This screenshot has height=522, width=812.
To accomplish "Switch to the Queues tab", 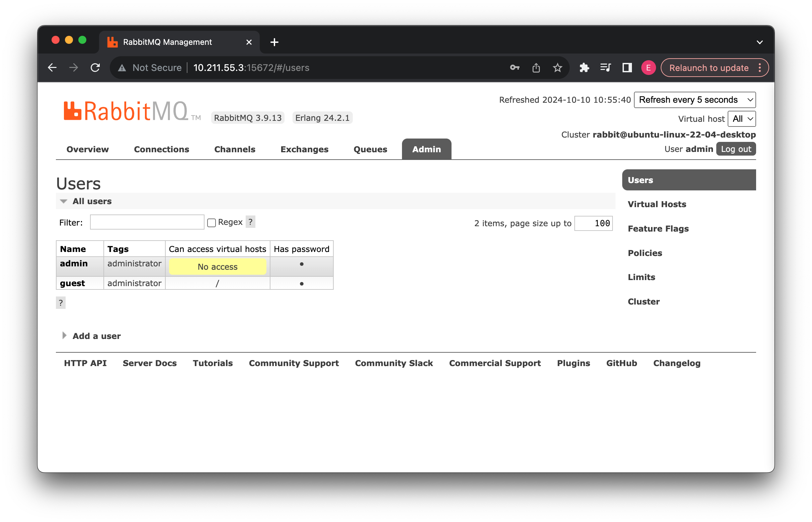I will [x=370, y=149].
